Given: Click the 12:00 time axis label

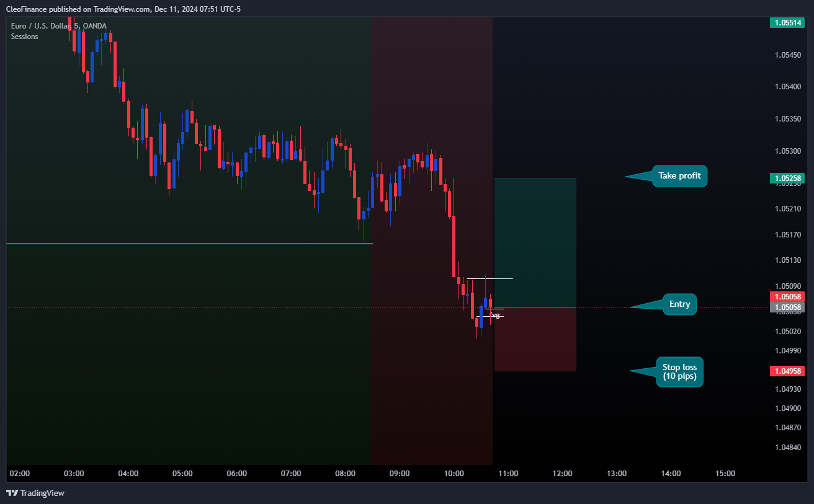Looking at the screenshot, I should pyautogui.click(x=563, y=474).
